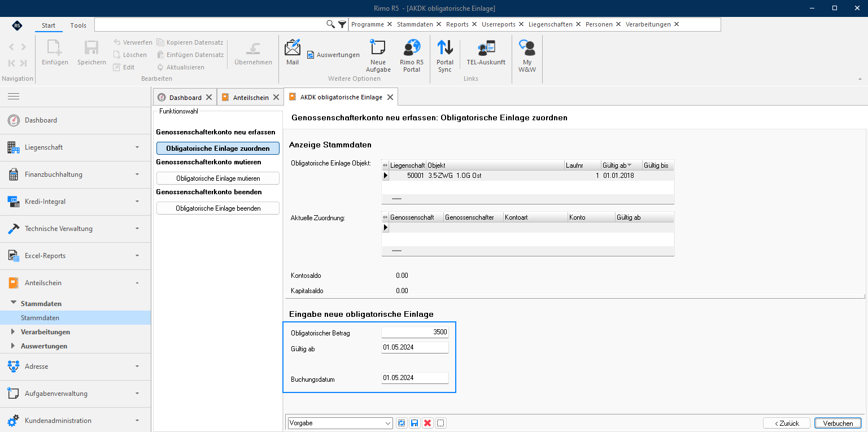Click the select-frame icon beside Vorgabe dropdown
Viewport: 868px width, 432px height.
point(402,423)
